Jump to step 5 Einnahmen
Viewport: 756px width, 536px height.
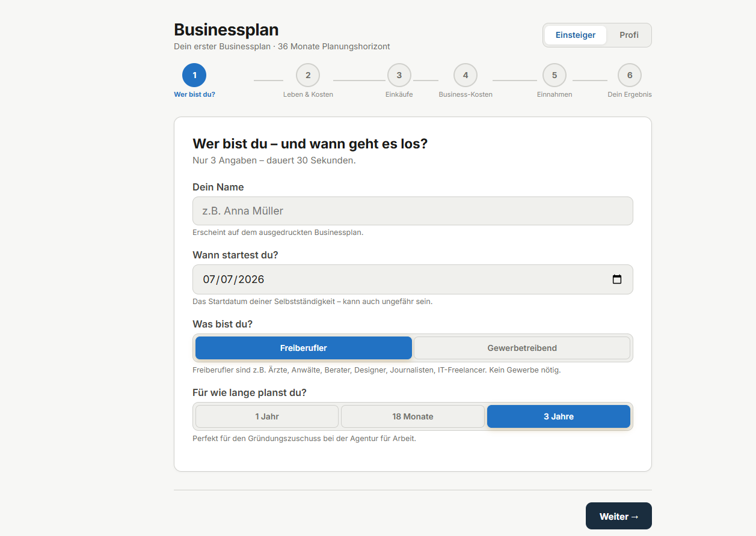(x=555, y=81)
